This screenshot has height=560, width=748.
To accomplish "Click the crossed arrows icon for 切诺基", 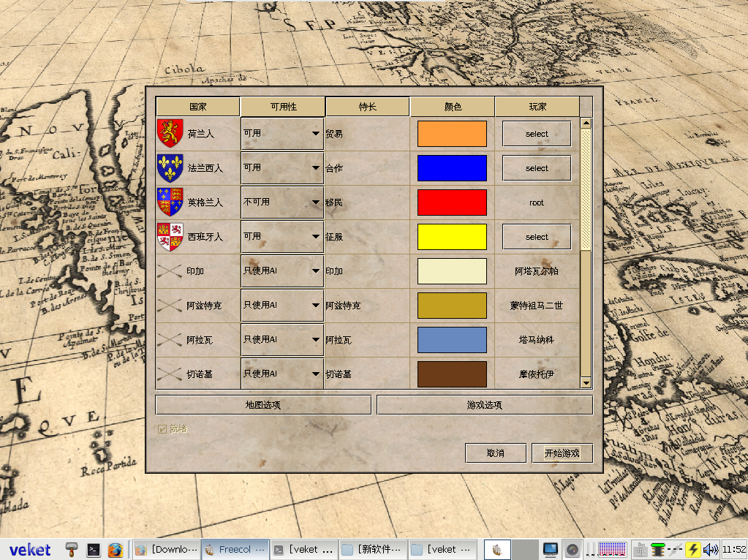I will tap(169, 374).
